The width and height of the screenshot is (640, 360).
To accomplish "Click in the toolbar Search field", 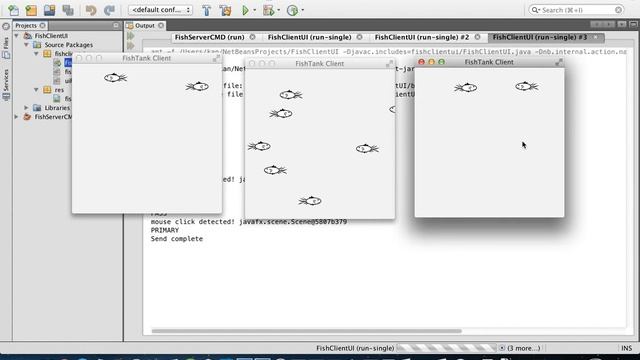I will point(576,10).
